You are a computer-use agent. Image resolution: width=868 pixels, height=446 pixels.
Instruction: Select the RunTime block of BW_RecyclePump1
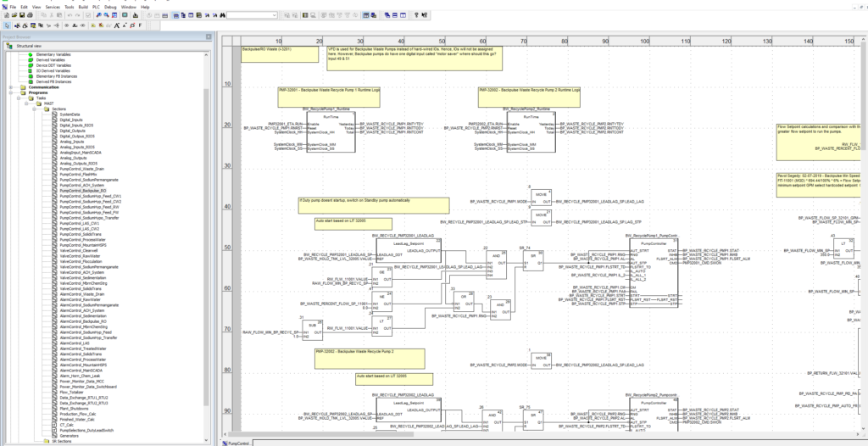331,132
